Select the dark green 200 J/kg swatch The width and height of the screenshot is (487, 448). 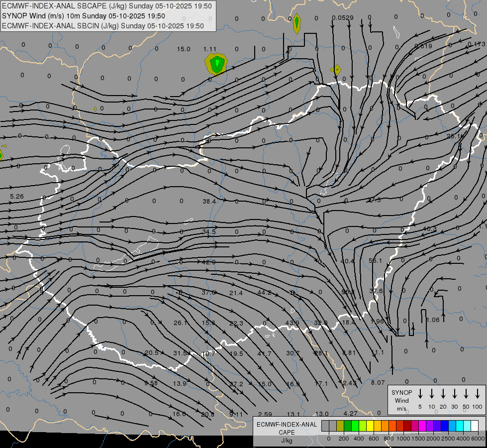[348, 426]
